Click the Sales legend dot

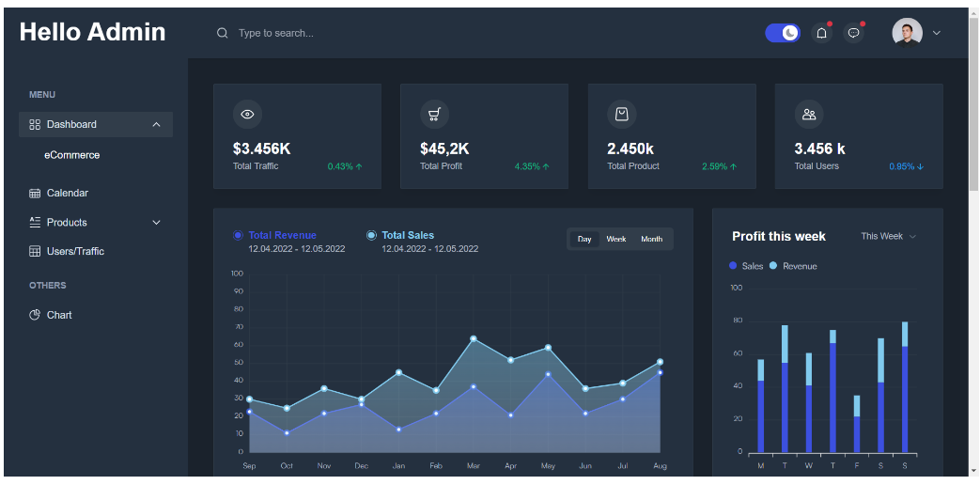(733, 266)
